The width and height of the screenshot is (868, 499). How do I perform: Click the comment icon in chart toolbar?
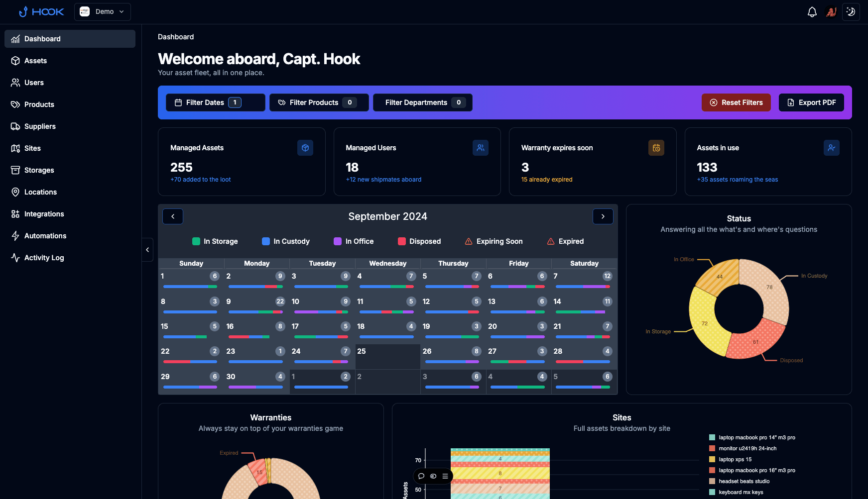(421, 476)
